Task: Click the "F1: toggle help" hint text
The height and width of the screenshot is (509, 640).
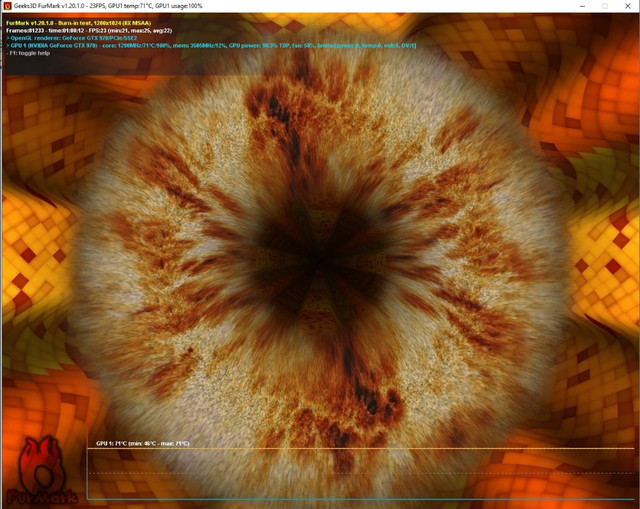Action: [28, 53]
